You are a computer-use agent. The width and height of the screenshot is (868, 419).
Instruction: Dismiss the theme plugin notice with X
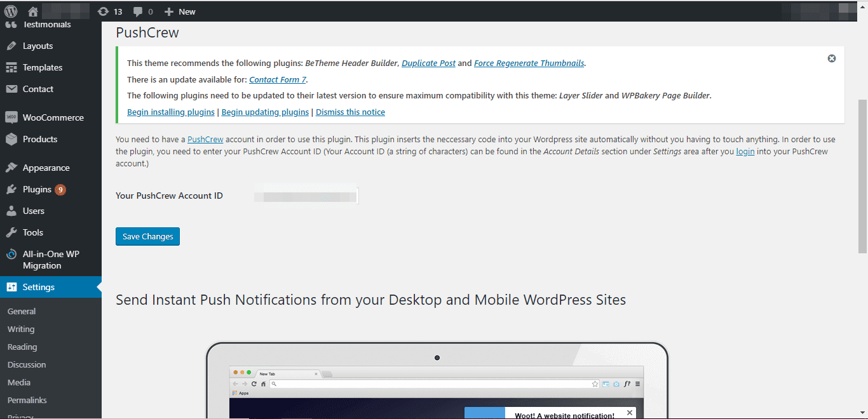pyautogui.click(x=831, y=58)
